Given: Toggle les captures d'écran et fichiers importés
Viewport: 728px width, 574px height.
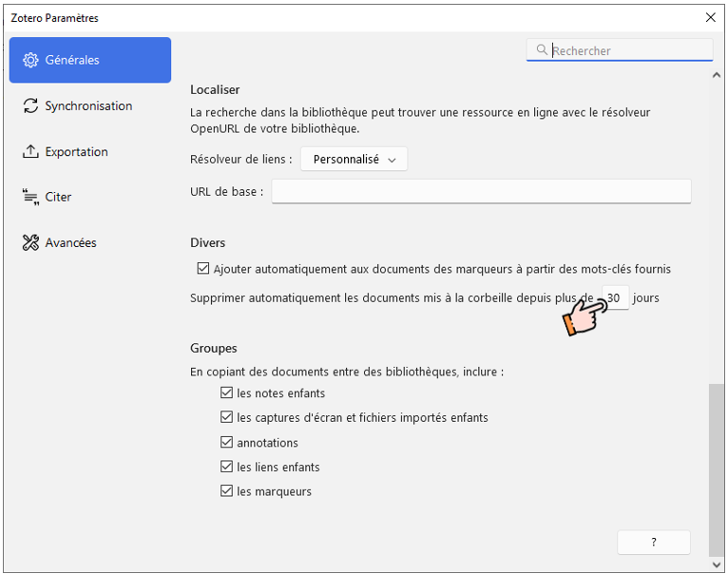Looking at the screenshot, I should 226,417.
